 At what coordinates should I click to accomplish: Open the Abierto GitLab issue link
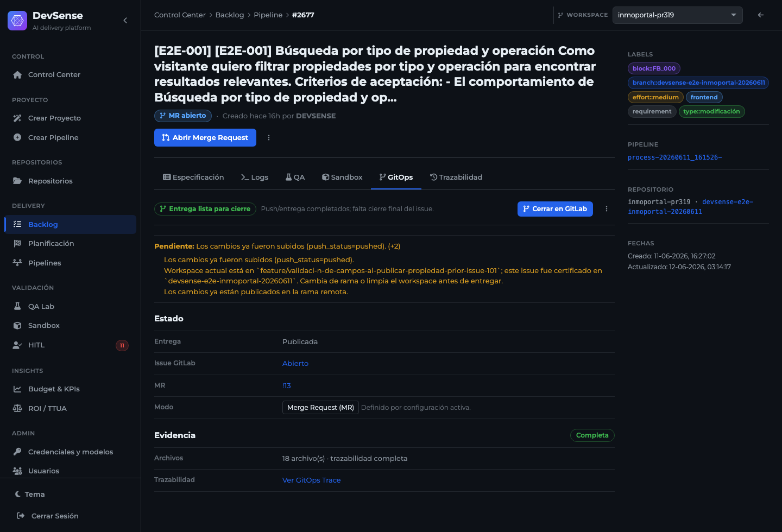tap(295, 364)
